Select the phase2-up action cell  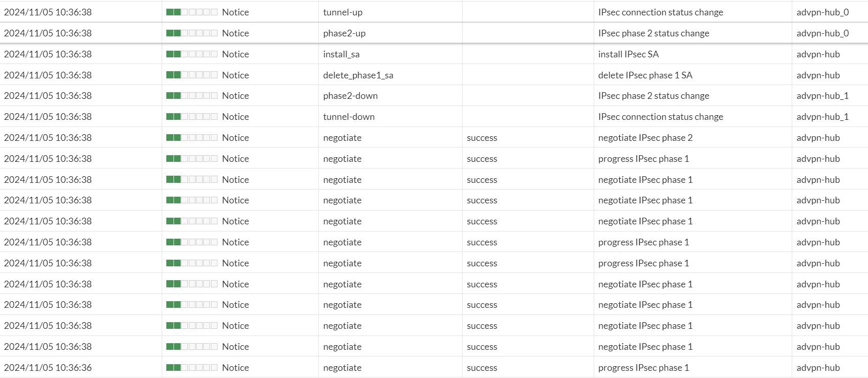point(390,33)
